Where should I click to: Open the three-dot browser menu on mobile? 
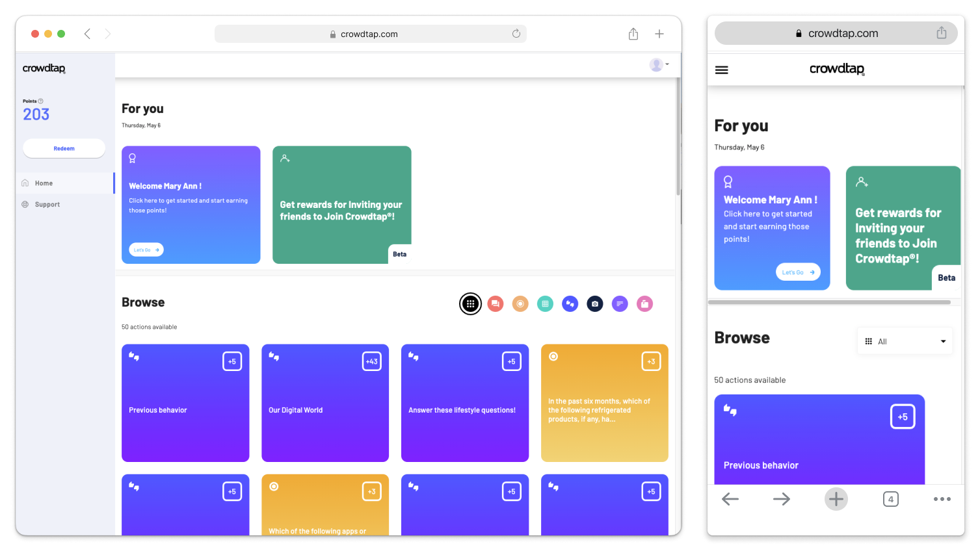(942, 499)
